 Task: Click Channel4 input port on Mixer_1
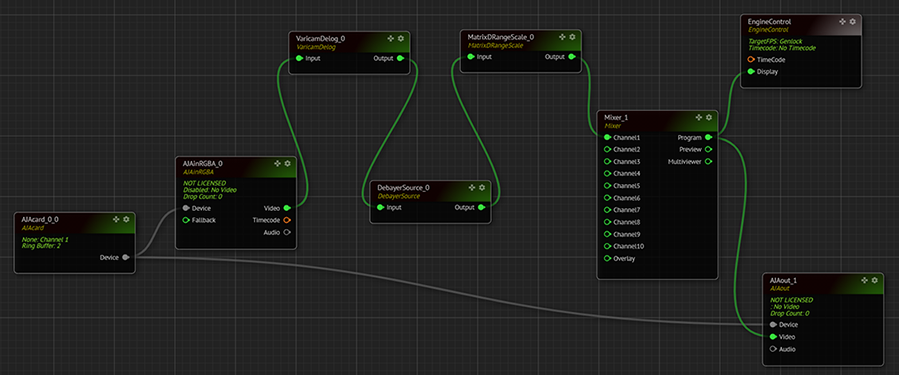(608, 173)
